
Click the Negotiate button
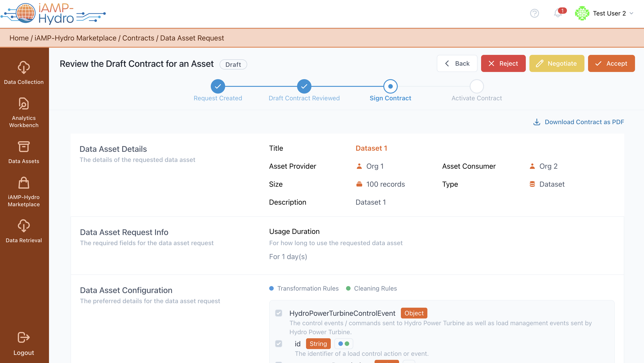557,64
